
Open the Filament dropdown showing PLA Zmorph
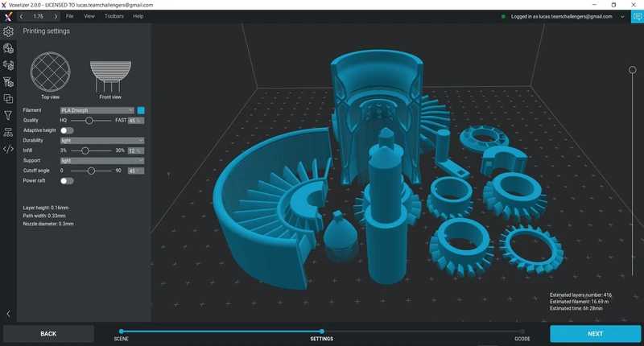[97, 110]
